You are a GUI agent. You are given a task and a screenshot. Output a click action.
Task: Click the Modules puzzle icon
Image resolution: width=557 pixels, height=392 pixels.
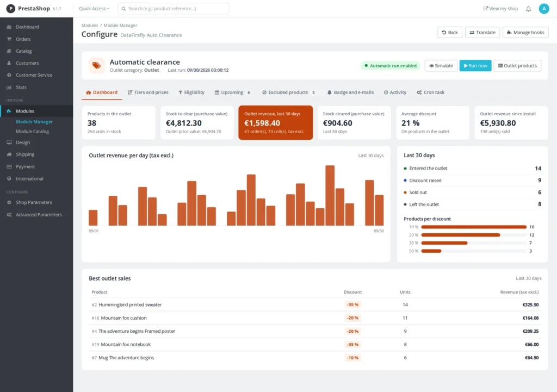click(9, 111)
